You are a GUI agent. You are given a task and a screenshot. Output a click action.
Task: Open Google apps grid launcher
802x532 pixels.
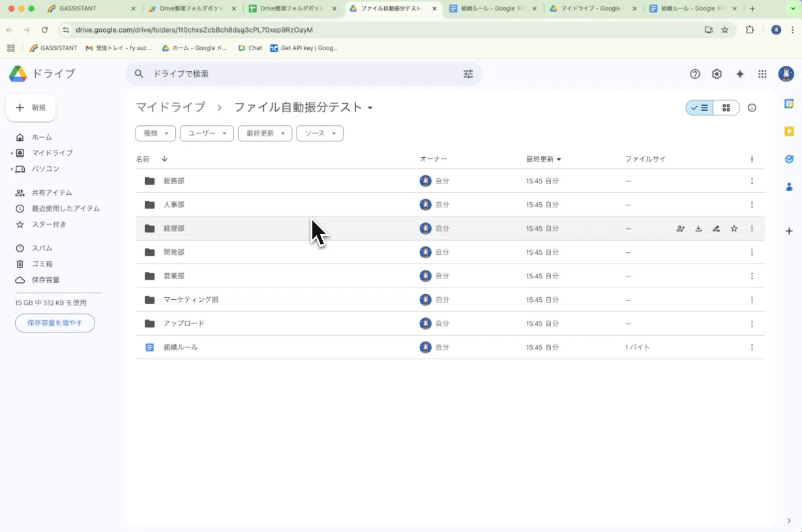[762, 74]
